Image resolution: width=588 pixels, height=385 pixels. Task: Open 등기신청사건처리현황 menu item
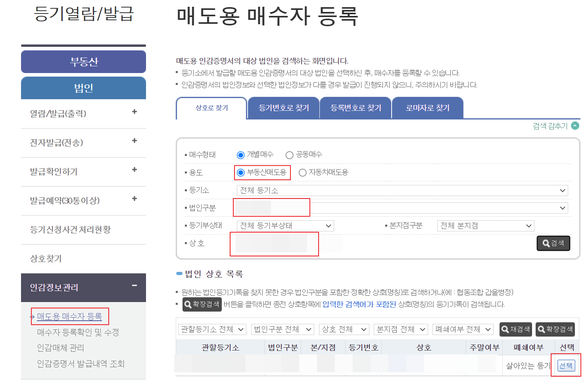[x=70, y=229]
